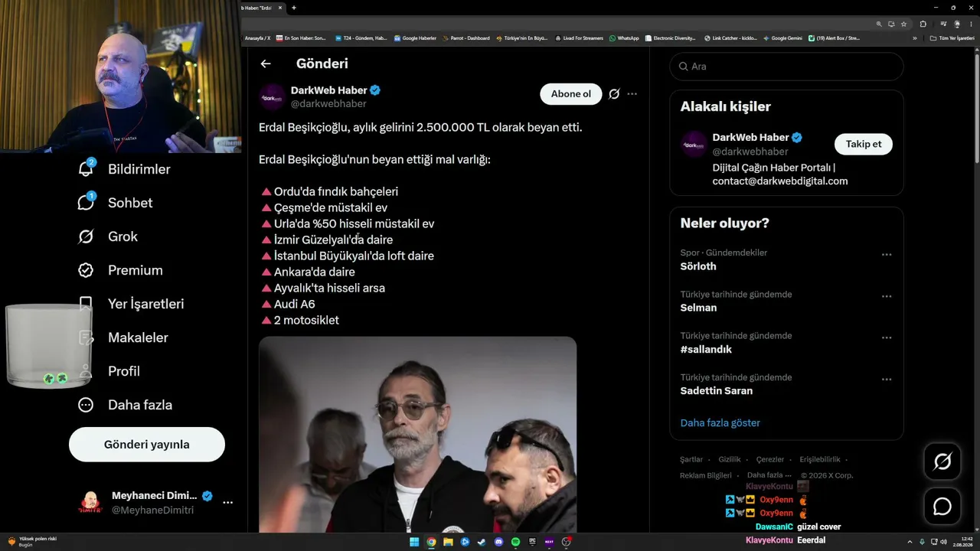The image size is (980, 551).
Task: Open Yer İşaretleri bookmarks
Action: [130, 304]
